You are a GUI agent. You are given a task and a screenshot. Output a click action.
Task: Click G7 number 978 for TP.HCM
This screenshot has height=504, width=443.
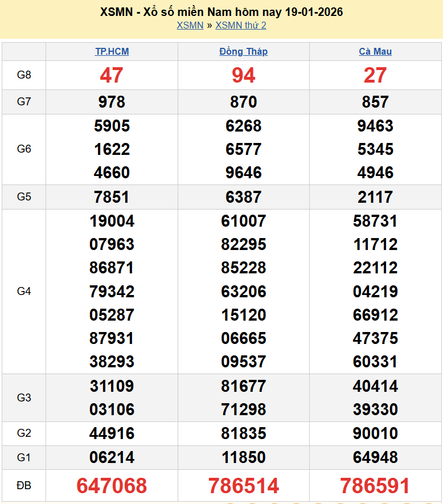coord(112,102)
